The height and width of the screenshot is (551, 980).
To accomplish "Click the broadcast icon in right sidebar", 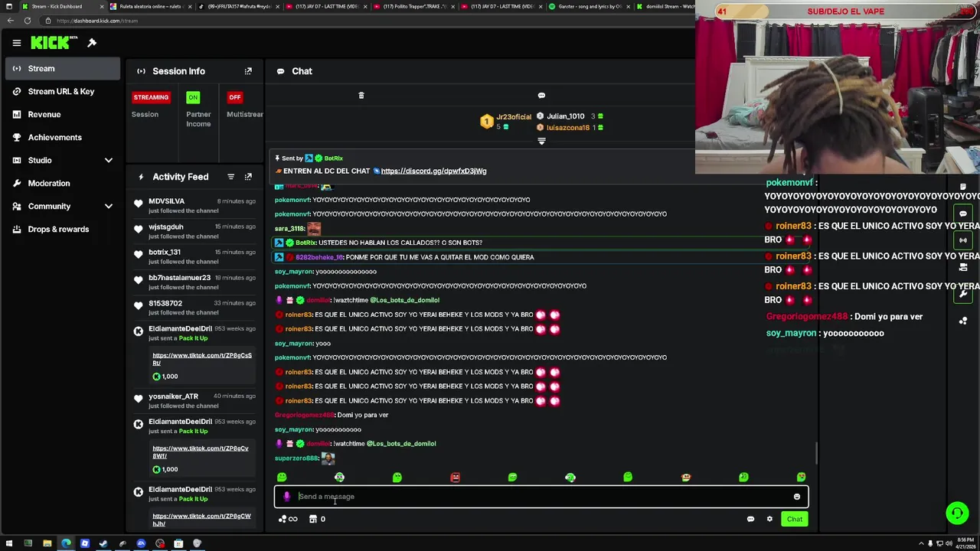I will (x=963, y=240).
